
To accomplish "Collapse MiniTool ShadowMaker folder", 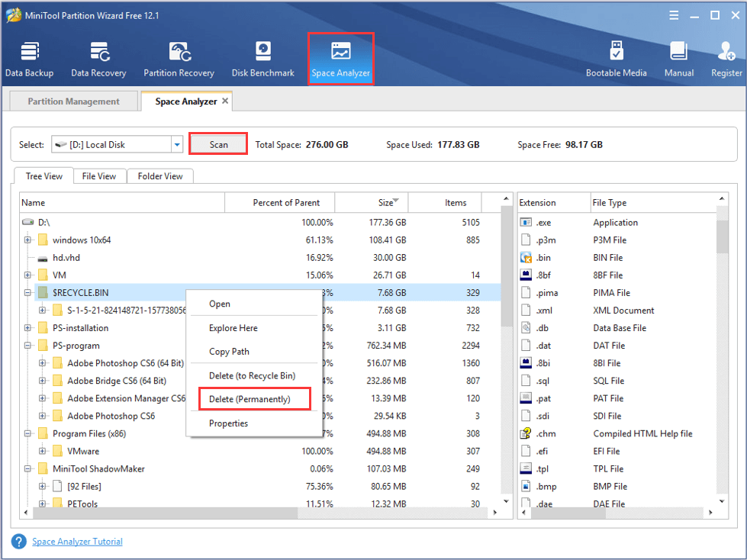I will [27, 469].
